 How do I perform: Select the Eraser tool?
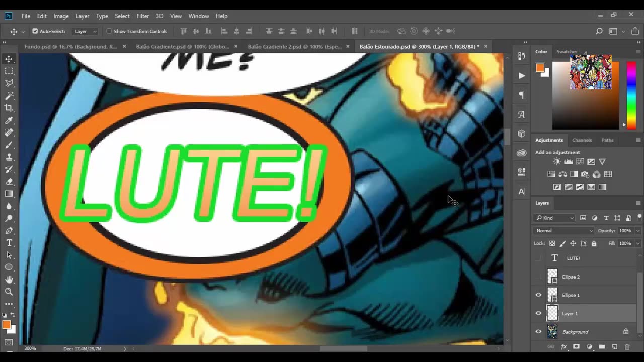9,182
